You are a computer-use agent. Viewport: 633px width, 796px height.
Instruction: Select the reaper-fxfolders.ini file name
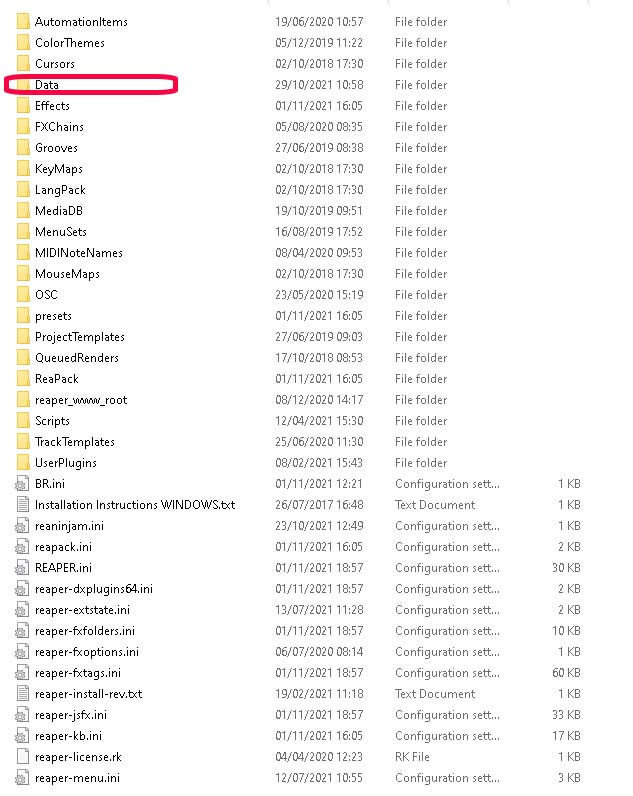(x=85, y=631)
